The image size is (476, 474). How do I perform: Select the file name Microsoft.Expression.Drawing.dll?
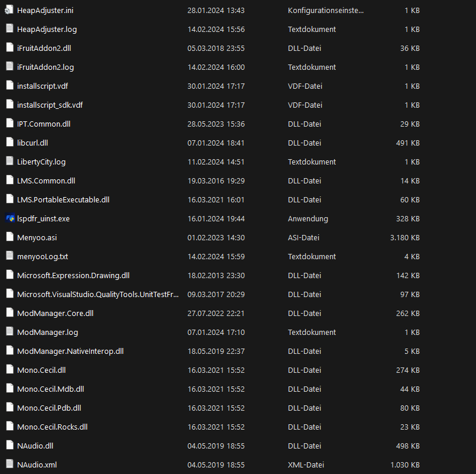coord(73,275)
